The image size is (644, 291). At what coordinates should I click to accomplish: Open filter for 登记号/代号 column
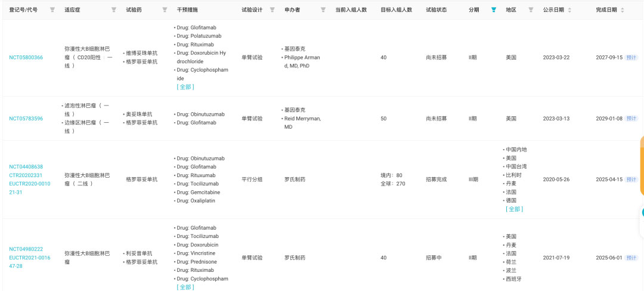click(52, 10)
